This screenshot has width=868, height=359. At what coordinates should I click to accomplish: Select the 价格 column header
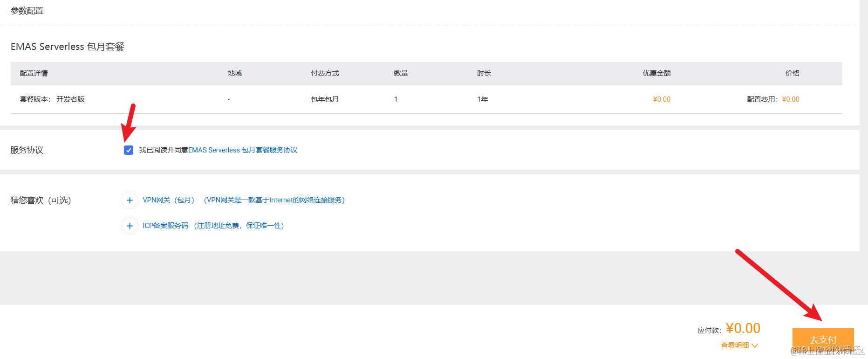pyautogui.click(x=793, y=73)
